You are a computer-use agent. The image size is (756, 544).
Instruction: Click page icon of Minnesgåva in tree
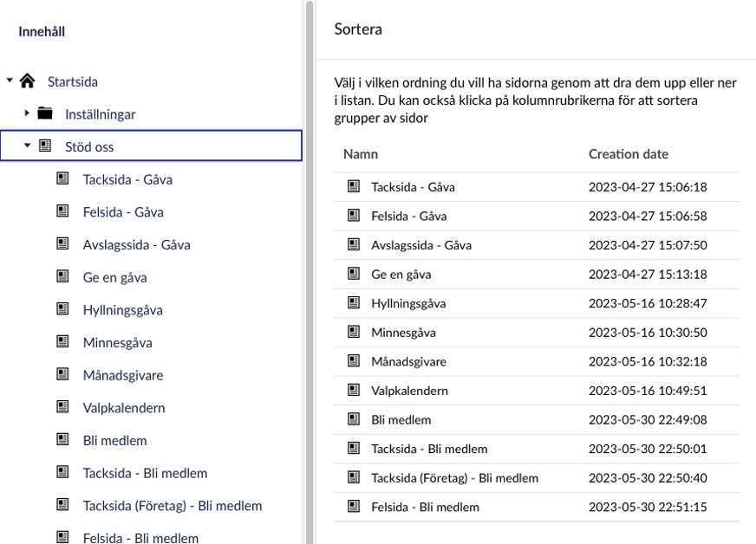tap(62, 341)
